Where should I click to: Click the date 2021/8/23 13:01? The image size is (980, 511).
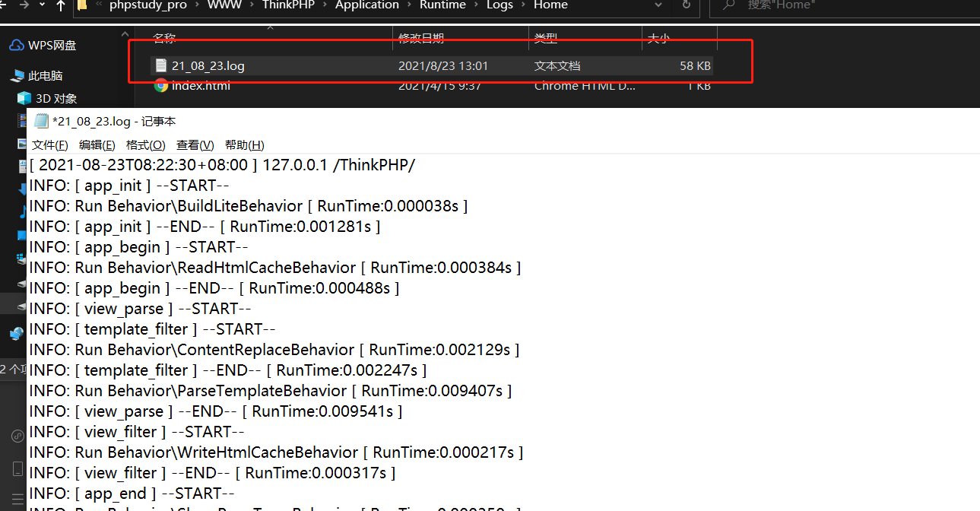point(443,66)
